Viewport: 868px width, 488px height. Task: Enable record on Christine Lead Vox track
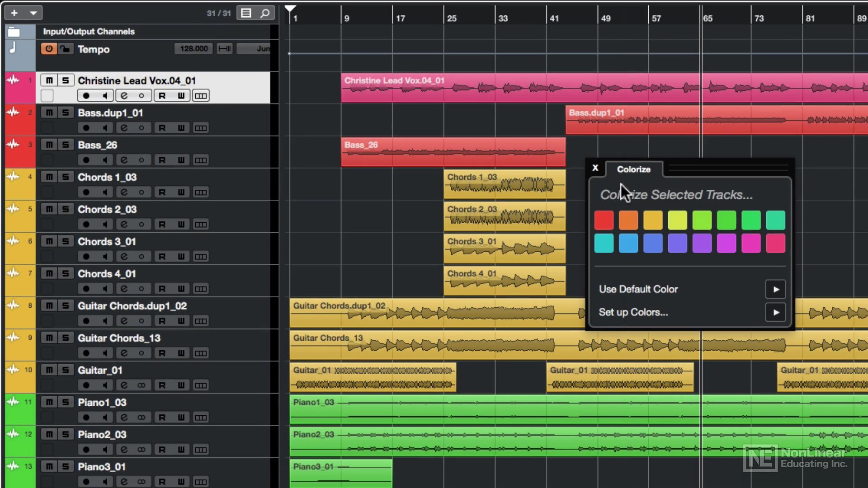pyautogui.click(x=86, y=96)
